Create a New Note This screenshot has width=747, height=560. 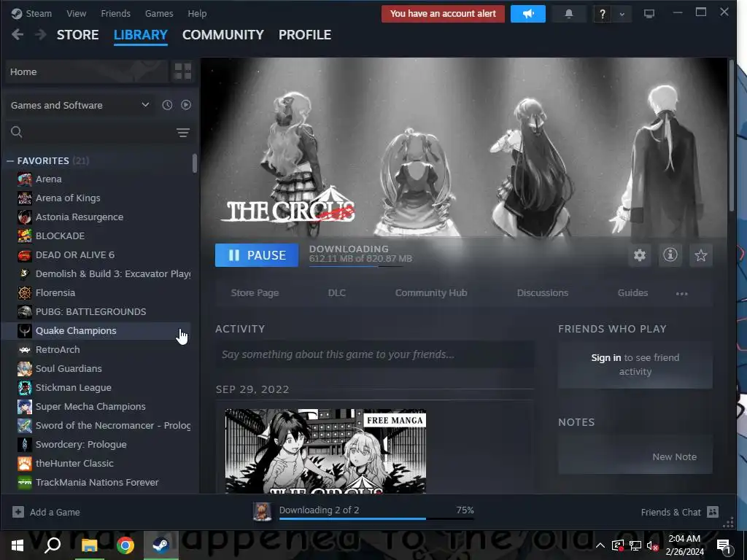click(x=674, y=456)
